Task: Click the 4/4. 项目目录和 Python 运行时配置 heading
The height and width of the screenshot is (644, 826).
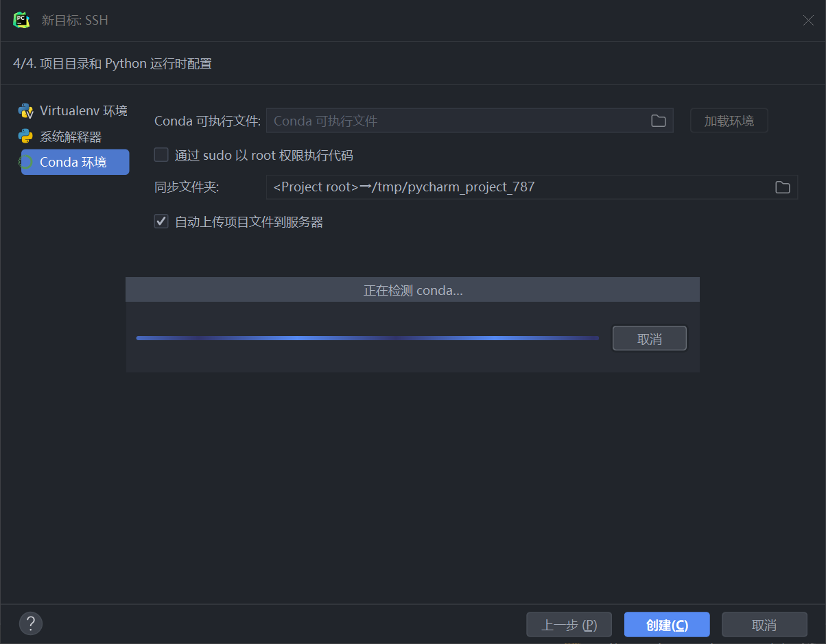Action: [x=113, y=64]
